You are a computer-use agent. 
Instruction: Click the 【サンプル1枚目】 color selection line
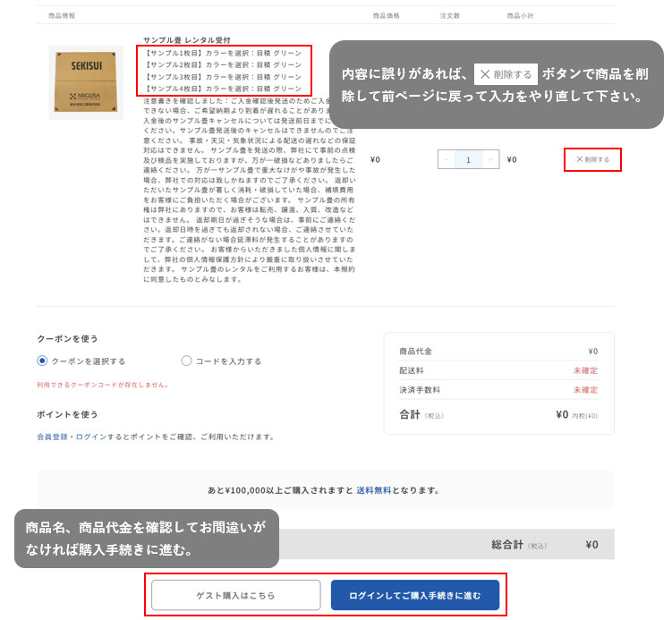(x=223, y=53)
